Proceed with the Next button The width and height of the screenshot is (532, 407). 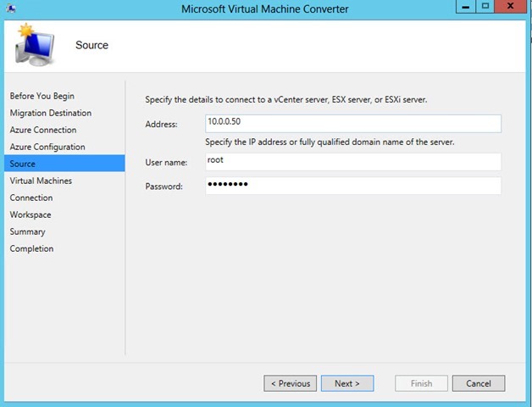coord(347,383)
